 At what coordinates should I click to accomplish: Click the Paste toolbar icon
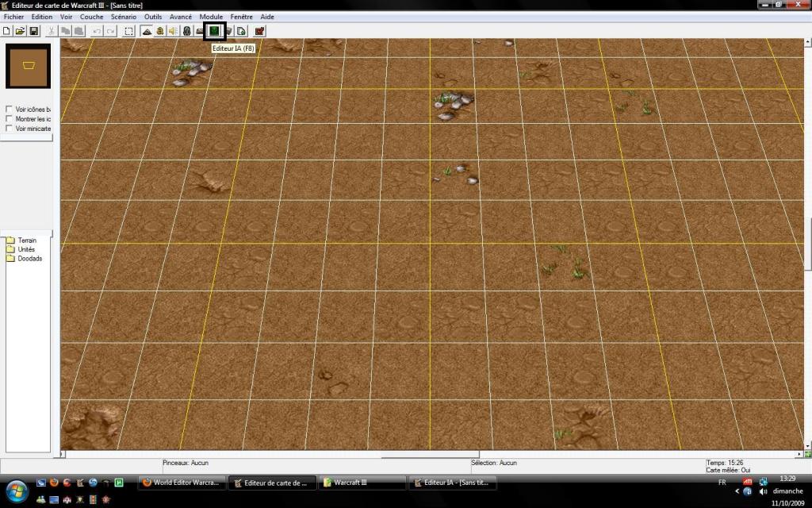click(79, 31)
